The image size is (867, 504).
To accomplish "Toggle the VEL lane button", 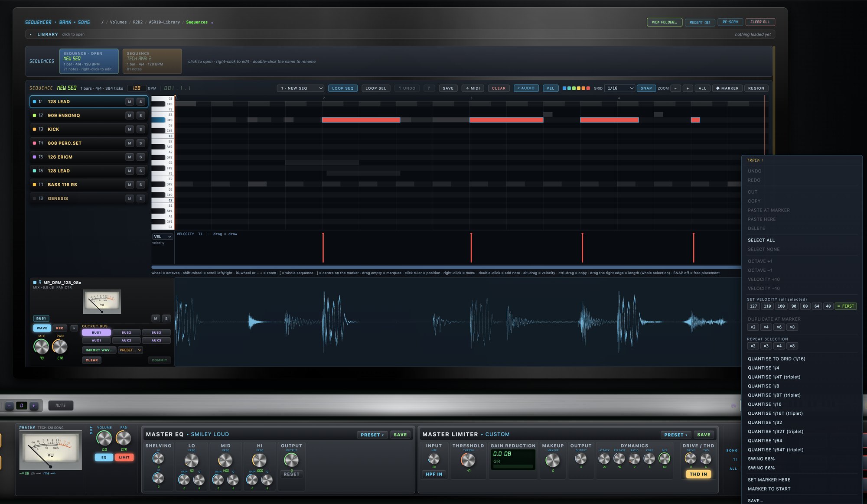I will [x=550, y=88].
